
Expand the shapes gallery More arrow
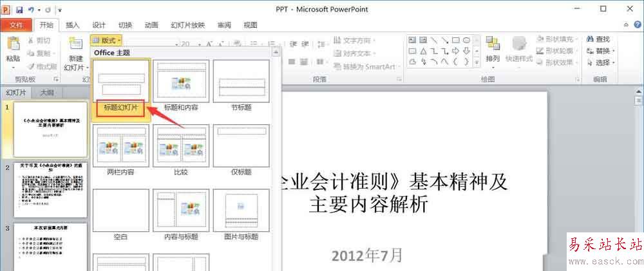pos(477,62)
